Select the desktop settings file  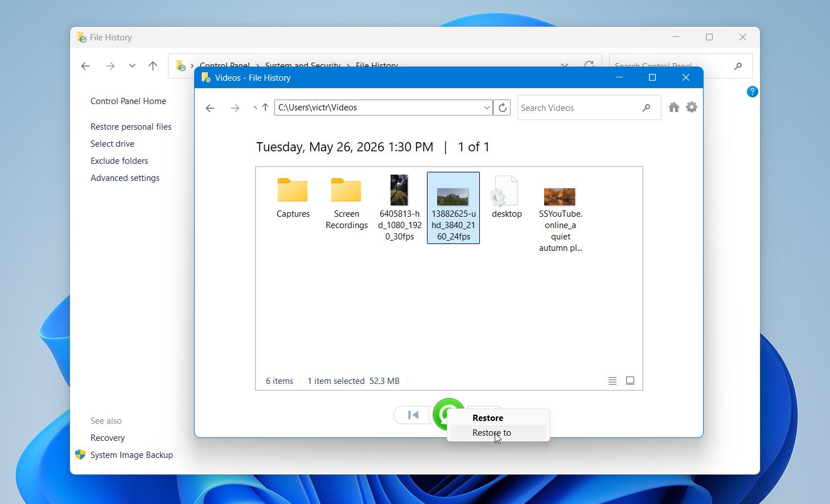(507, 197)
